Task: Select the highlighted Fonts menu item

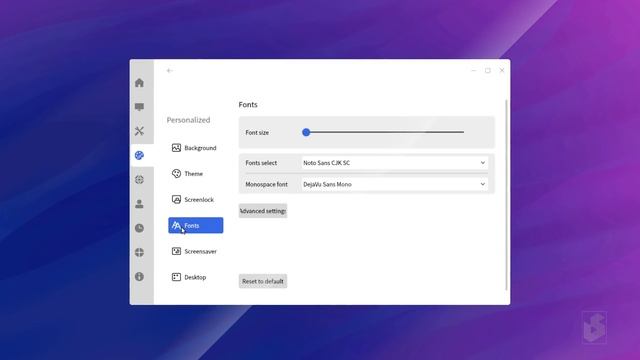Action: (x=196, y=225)
